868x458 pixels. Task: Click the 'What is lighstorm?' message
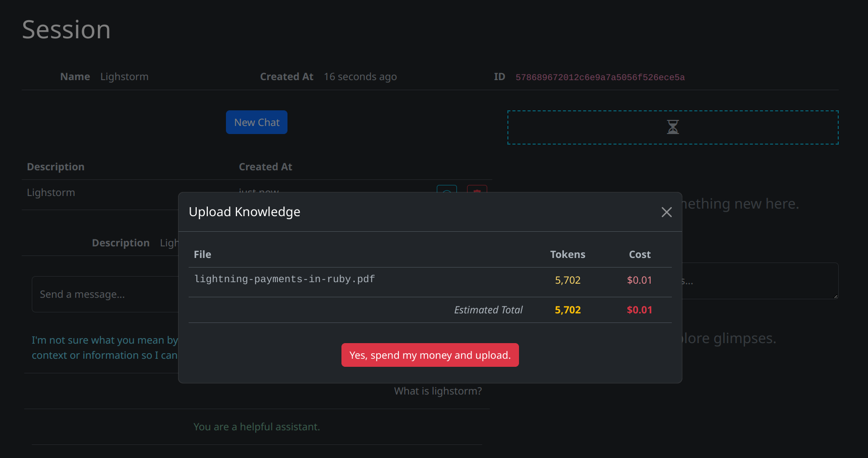point(437,391)
